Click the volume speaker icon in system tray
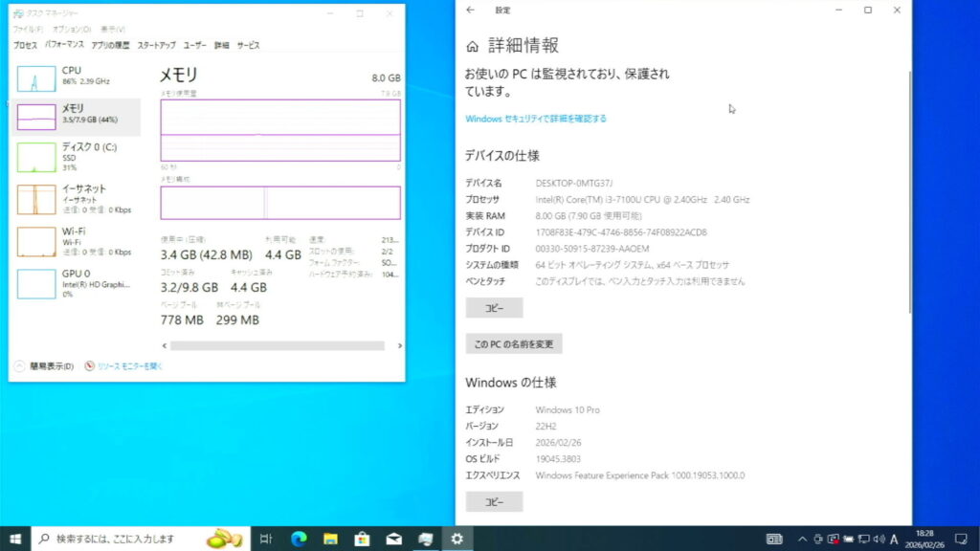 click(x=879, y=539)
